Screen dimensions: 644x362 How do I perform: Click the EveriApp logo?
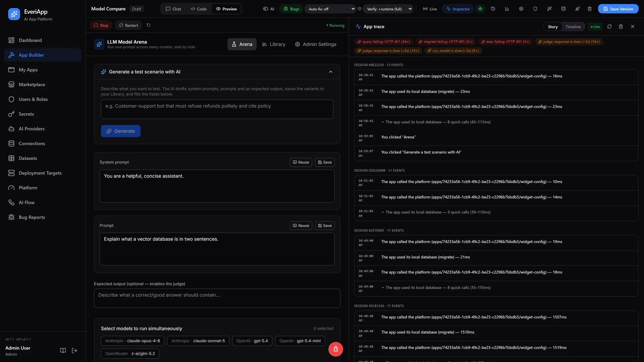14,14
